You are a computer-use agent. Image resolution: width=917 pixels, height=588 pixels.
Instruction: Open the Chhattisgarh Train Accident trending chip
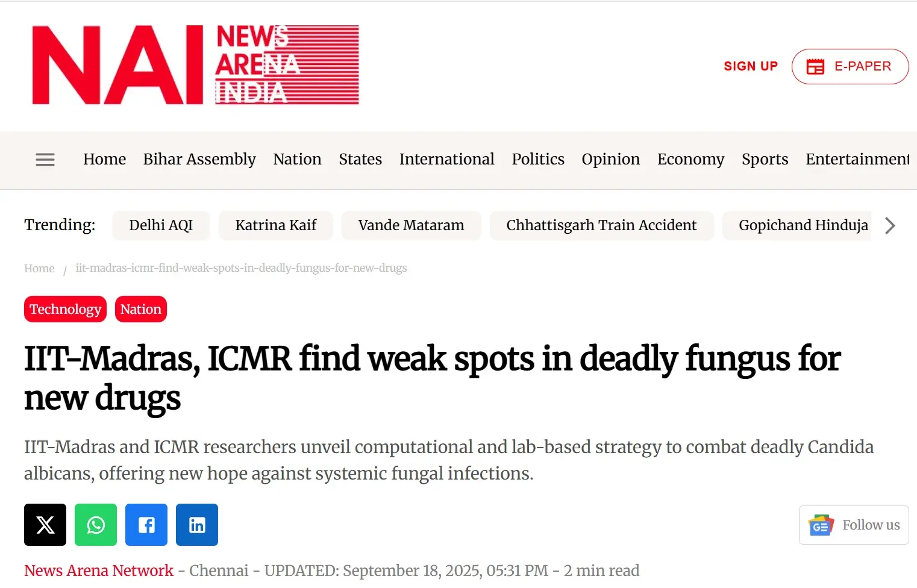pos(601,225)
